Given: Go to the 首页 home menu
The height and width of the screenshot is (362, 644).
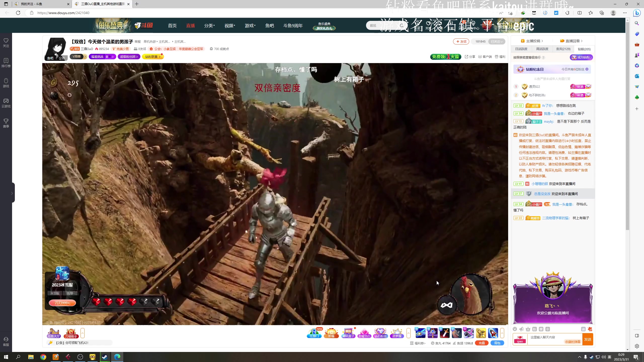Looking at the screenshot, I should coord(172,26).
